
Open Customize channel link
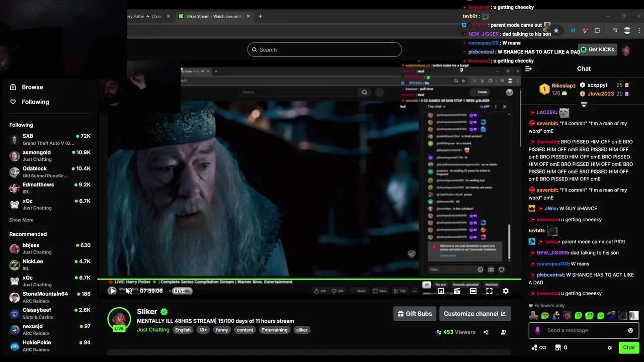click(475, 314)
